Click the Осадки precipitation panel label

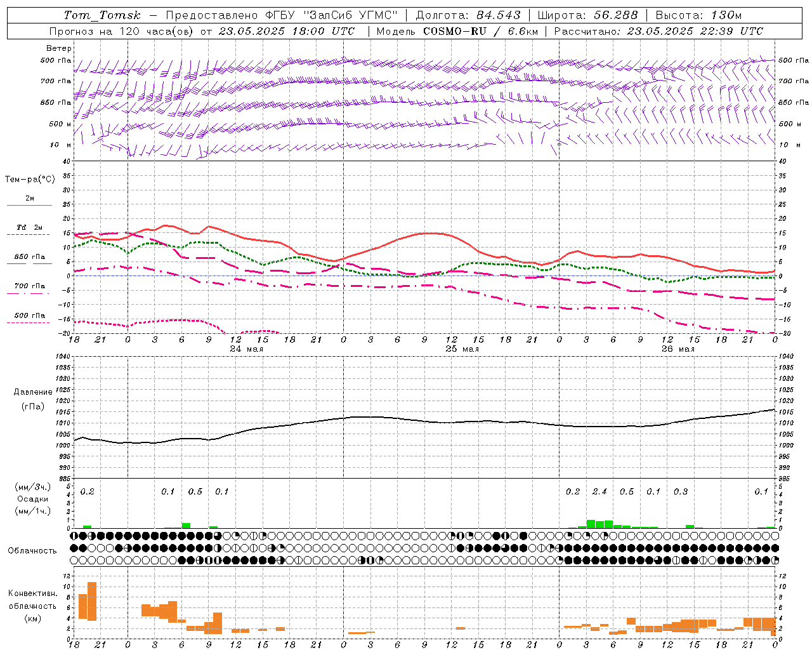[33, 499]
